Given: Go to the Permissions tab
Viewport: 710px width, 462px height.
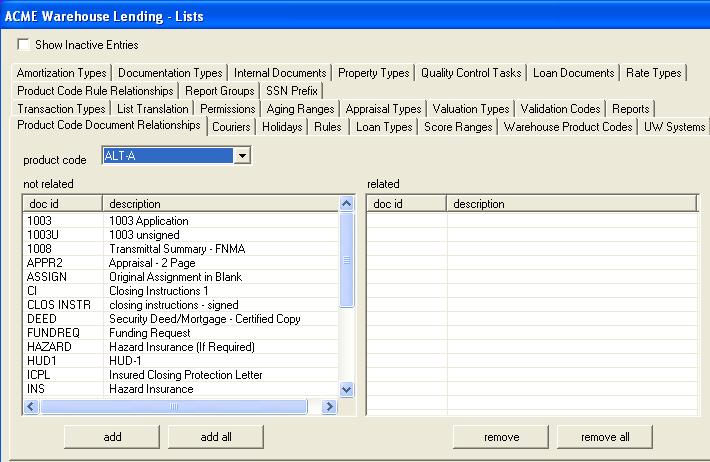Looking at the screenshot, I should 228,109.
